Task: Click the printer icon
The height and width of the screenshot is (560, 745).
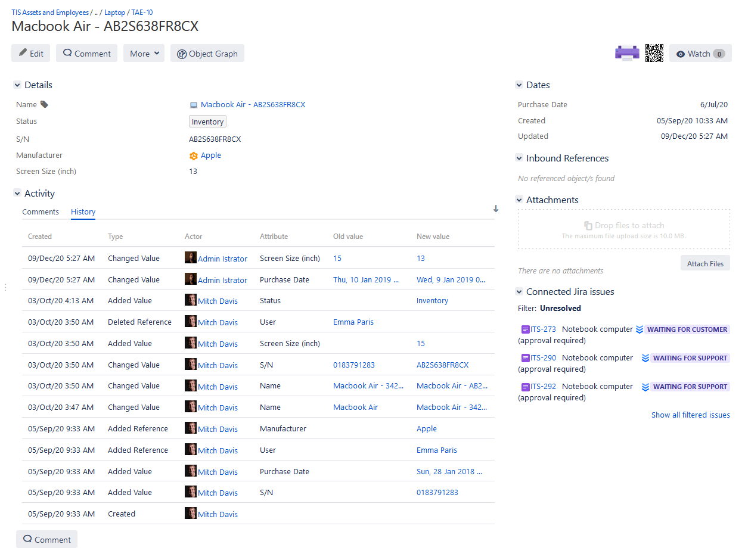Action: [626, 53]
